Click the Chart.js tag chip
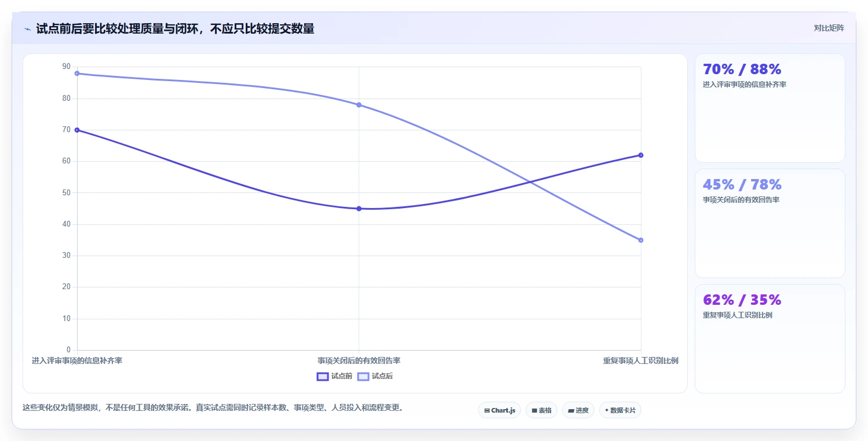Screen dimensions: 868x441 click(x=499, y=410)
